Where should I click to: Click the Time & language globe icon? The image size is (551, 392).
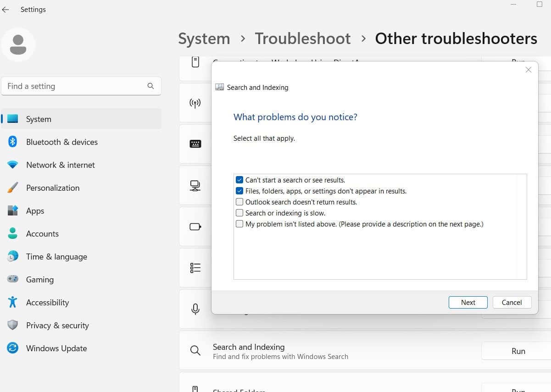tap(13, 256)
